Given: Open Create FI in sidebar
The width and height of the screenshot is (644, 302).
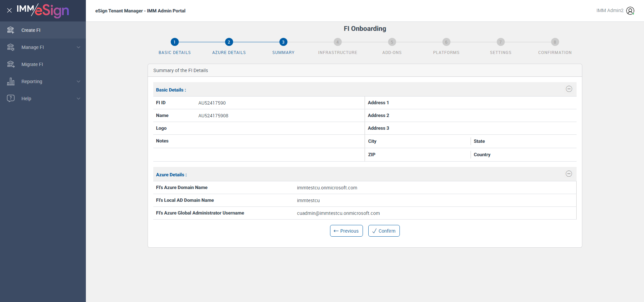Looking at the screenshot, I should coord(43,30).
